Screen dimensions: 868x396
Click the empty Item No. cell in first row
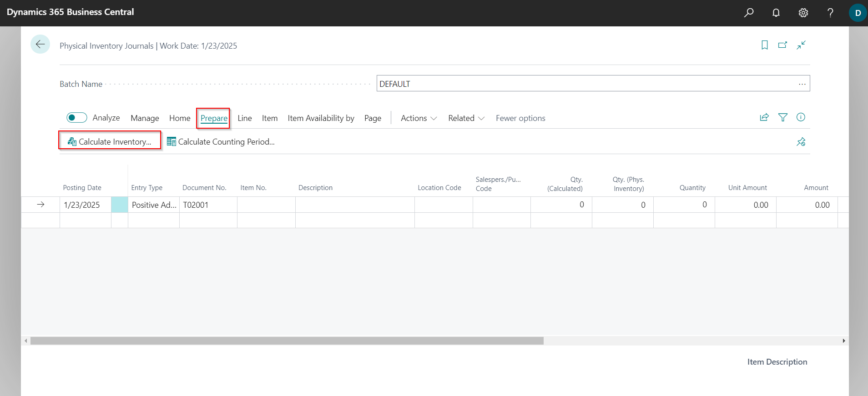[x=266, y=205]
